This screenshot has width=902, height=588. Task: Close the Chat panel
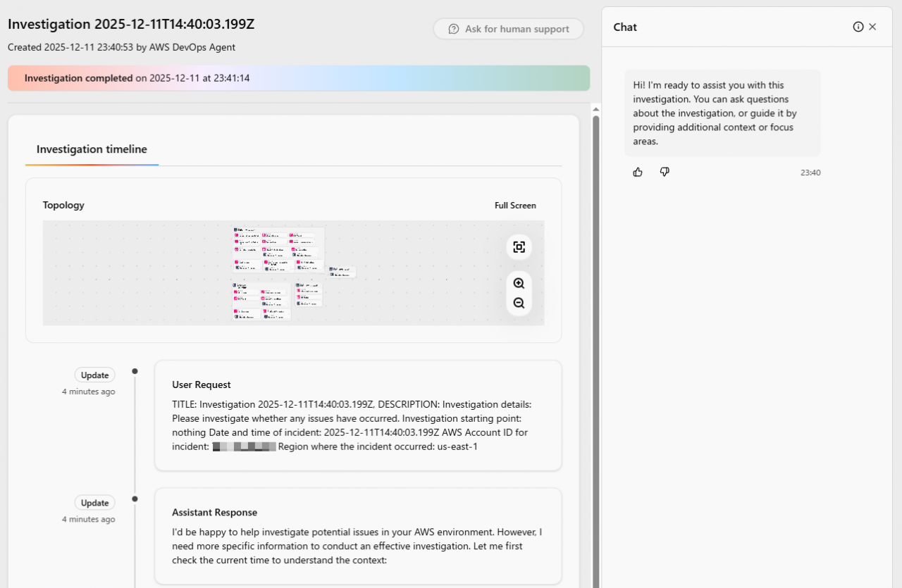point(872,27)
